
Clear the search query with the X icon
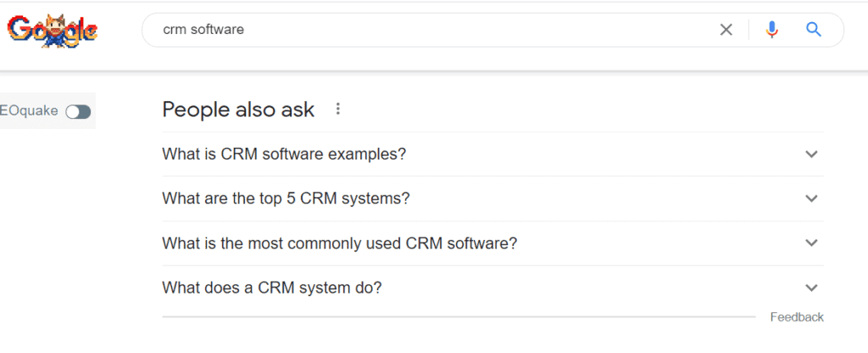pyautogui.click(x=726, y=30)
